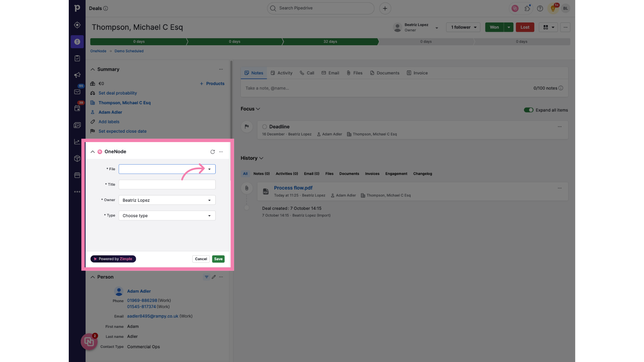Screen dimensions: 644x362
Task: Click the Title input field in OneNode
Action: click(x=167, y=184)
